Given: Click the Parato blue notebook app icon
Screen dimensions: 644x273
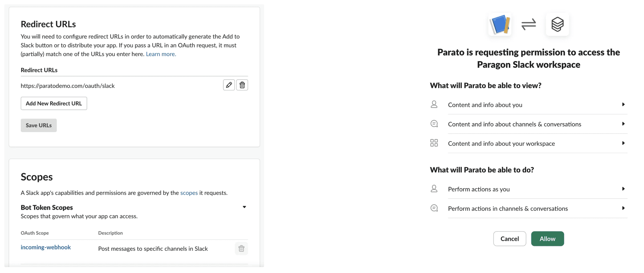Looking at the screenshot, I should pyautogui.click(x=500, y=24).
